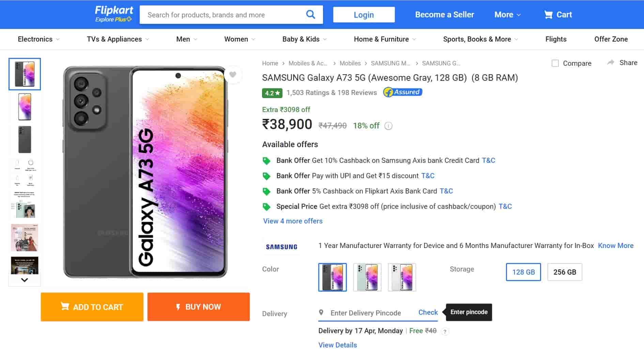Click the Enter Delivery Pincode field
Screen dimensions: 644x356
[x=366, y=313]
